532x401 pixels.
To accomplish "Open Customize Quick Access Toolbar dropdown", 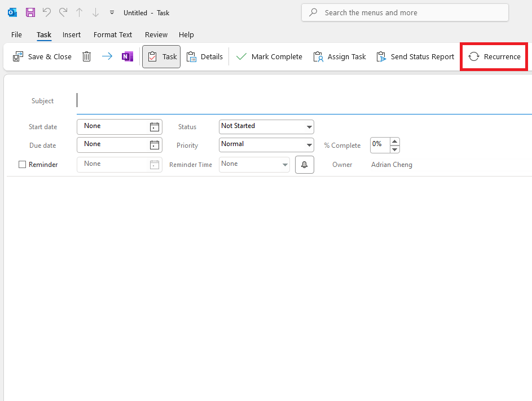I will (x=112, y=13).
